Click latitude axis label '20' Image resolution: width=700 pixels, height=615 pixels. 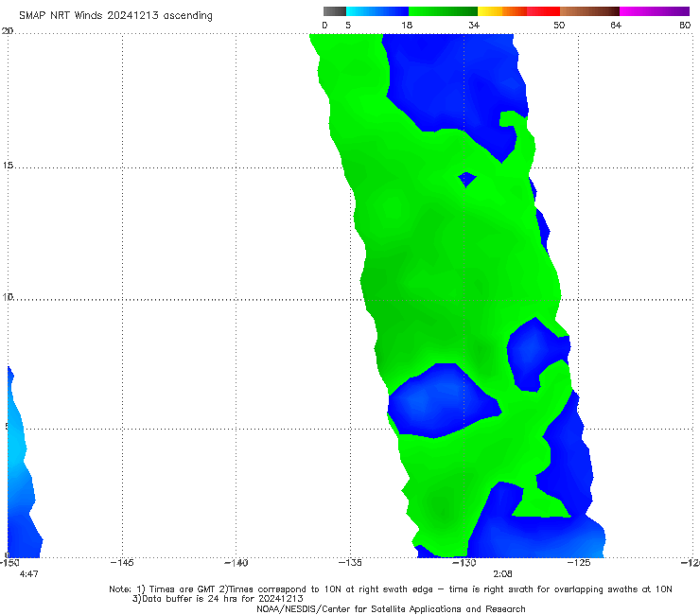8,30
